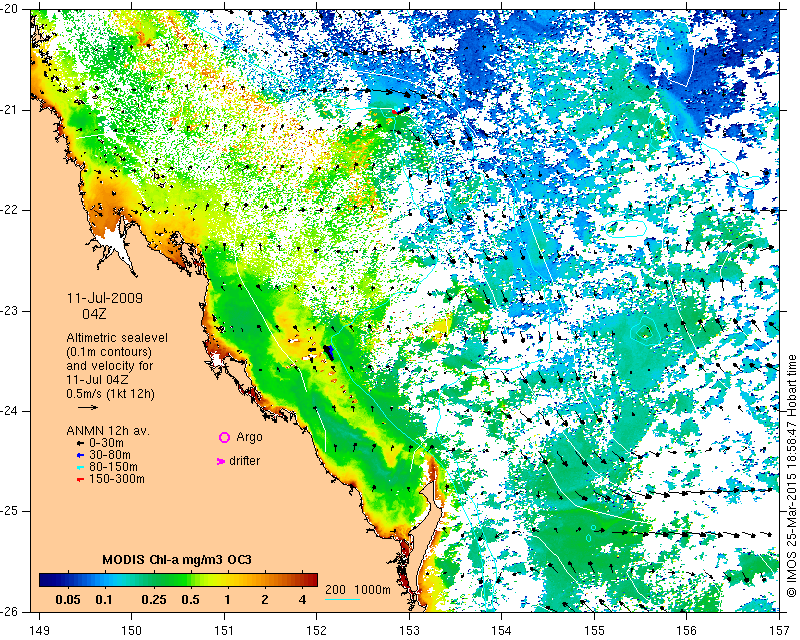Click the red 150-300m ANMN arrow icon
800x640 pixels.
pyautogui.click(x=80, y=479)
